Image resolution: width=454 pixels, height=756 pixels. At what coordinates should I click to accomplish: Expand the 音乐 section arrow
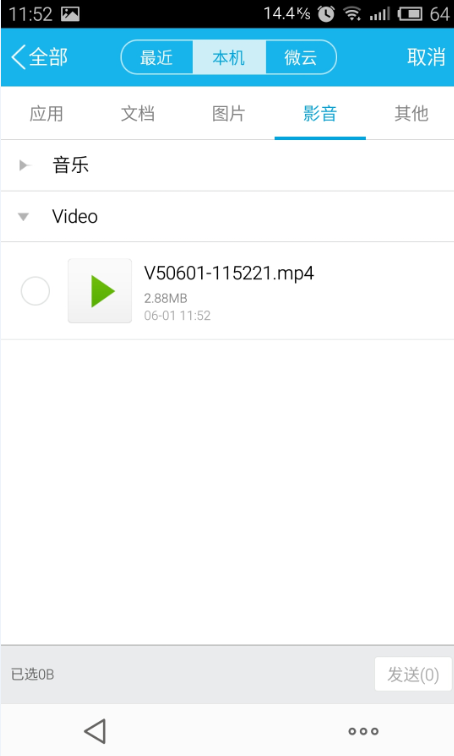point(23,165)
